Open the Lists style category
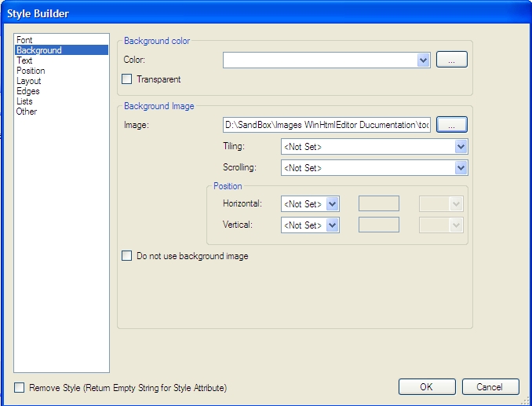 [24, 101]
